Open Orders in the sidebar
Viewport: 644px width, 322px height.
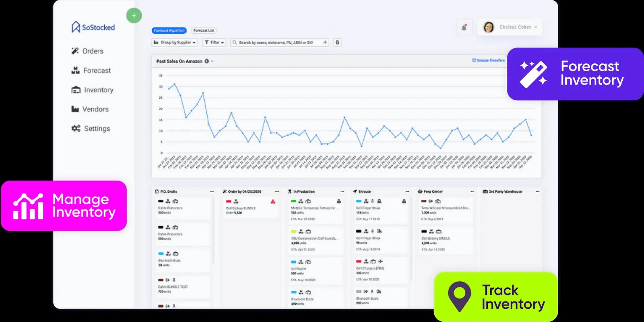(87, 51)
